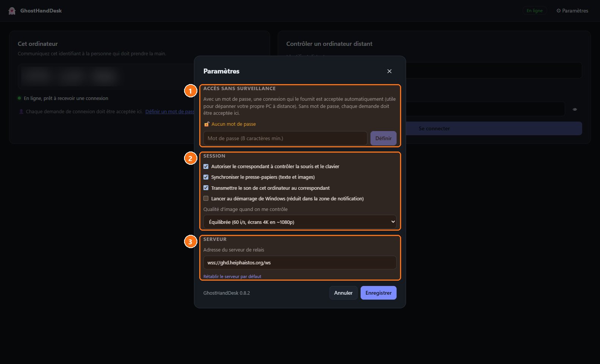Click the Cet ordinateur heading
Image resolution: width=600 pixels, height=364 pixels.
(x=38, y=44)
